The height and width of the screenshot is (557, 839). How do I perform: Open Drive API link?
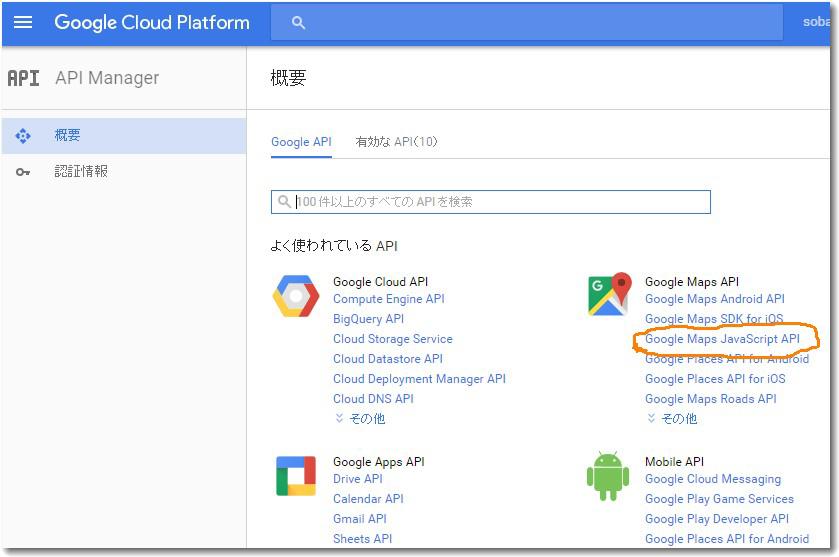click(357, 479)
